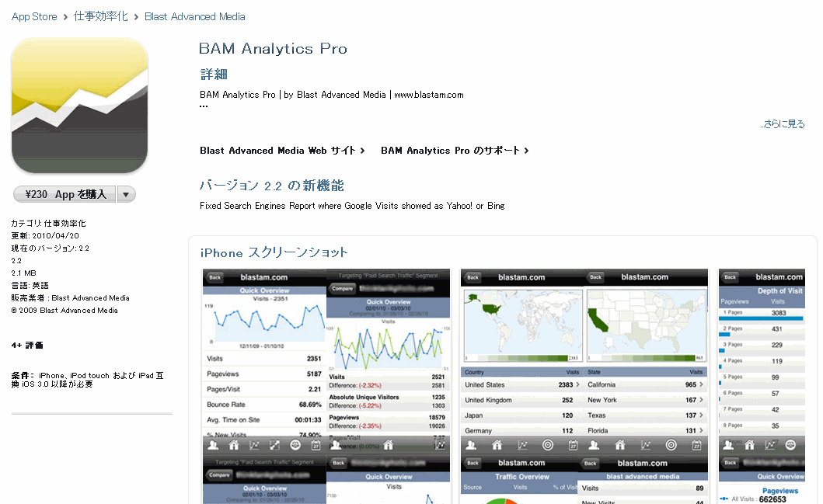The width and height of the screenshot is (823, 504).
Task: Click globe icon in Depth of Visit toolbar
Action: (790, 445)
